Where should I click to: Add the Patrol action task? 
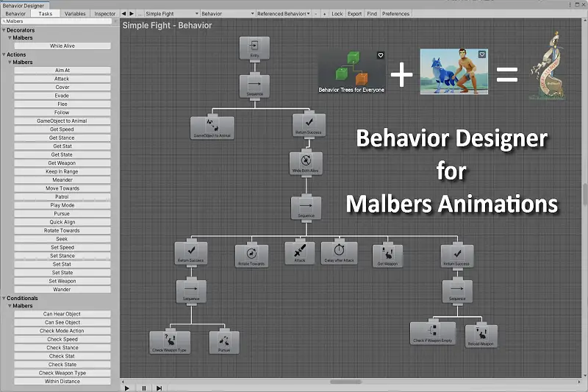pyautogui.click(x=62, y=197)
